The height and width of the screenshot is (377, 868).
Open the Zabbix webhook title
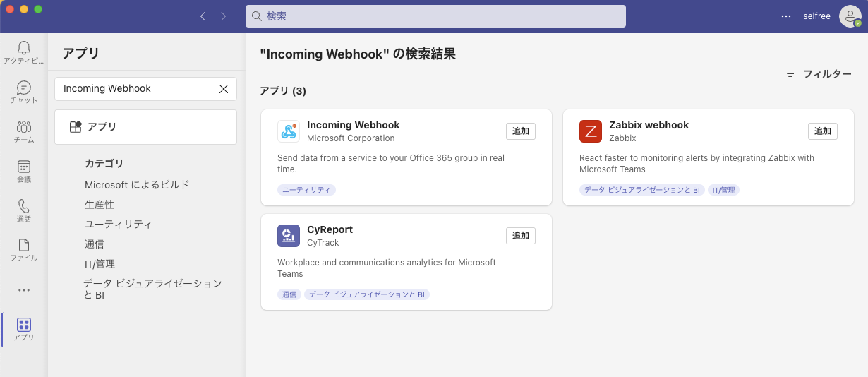pyautogui.click(x=649, y=125)
